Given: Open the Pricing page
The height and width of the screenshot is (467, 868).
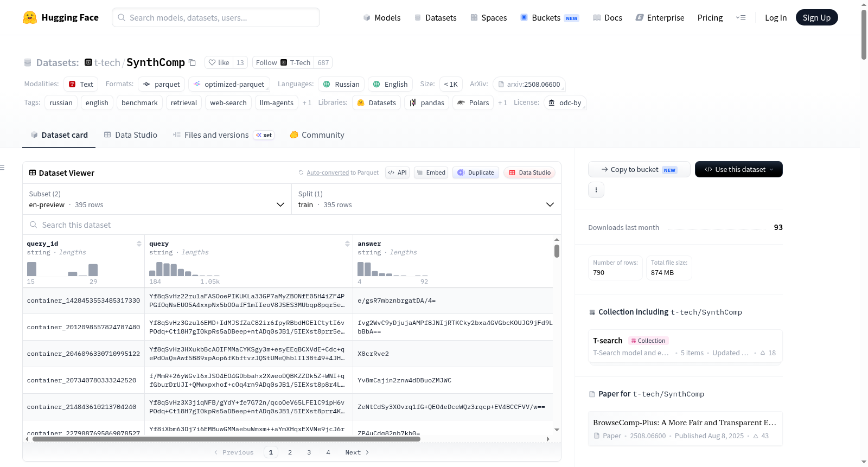Looking at the screenshot, I should 710,17.
